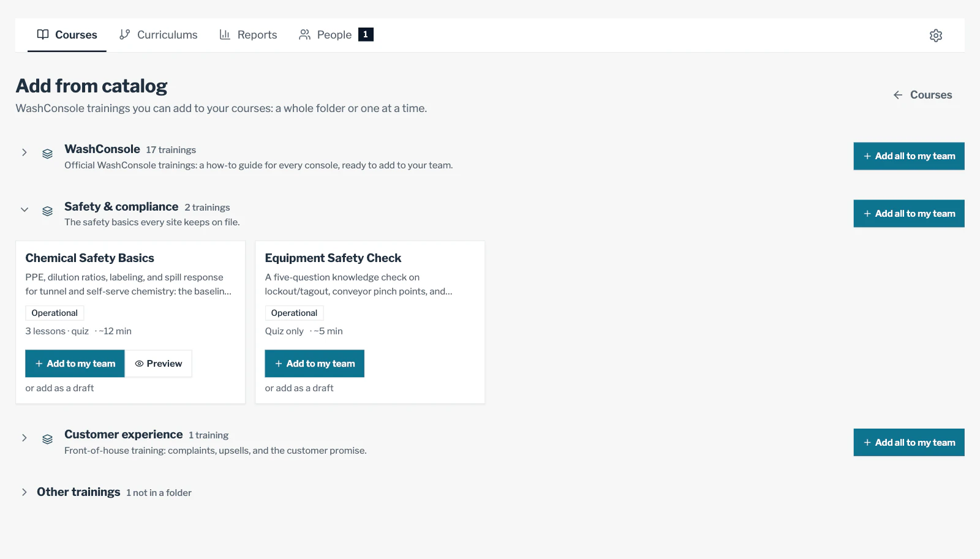Click the Operational tag on Equipment Safety Check
Viewport: 980px width, 559px height.
coord(294,313)
